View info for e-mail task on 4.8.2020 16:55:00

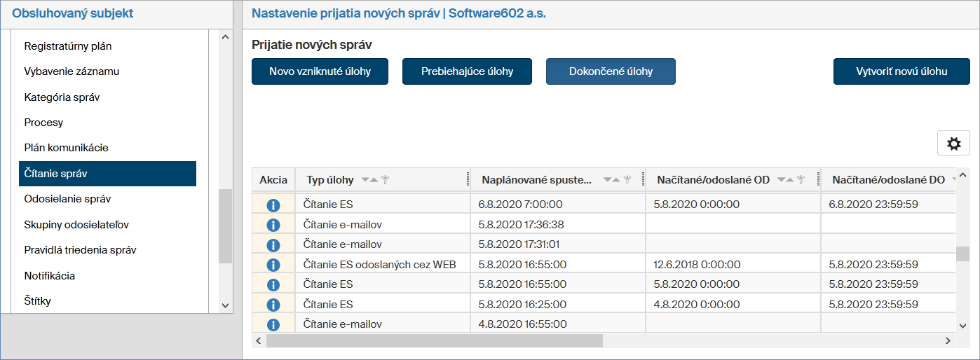click(273, 324)
